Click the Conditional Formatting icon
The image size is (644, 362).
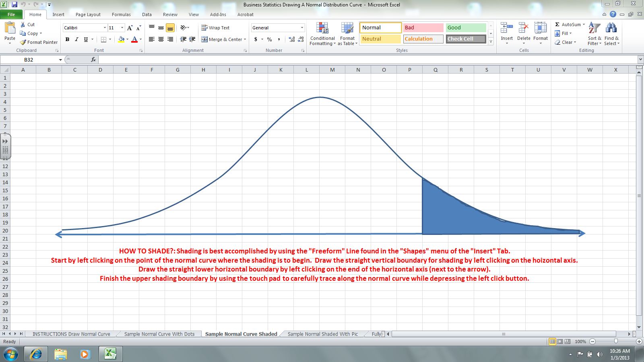322,28
